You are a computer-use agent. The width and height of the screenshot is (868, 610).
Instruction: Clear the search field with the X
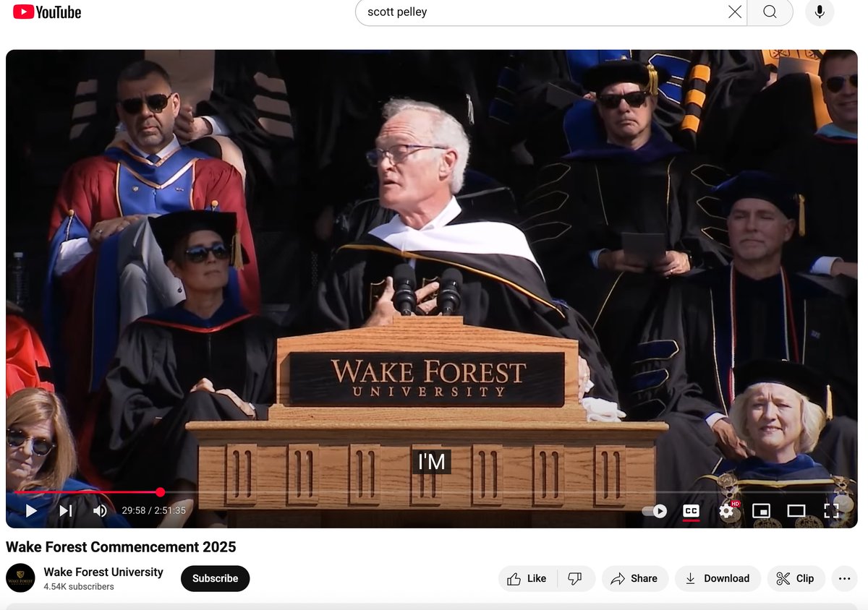coord(734,12)
